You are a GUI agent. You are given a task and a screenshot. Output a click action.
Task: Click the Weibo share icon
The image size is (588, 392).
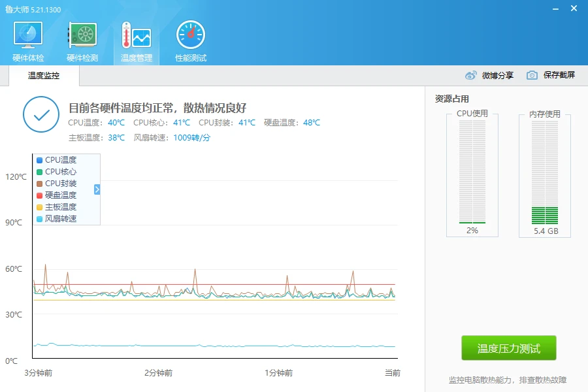[470, 75]
